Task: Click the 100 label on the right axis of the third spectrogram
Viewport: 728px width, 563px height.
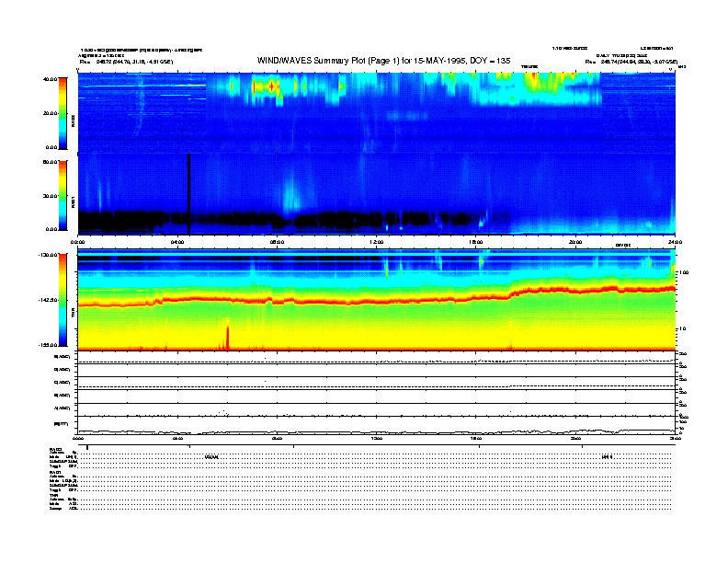Action: (x=684, y=272)
